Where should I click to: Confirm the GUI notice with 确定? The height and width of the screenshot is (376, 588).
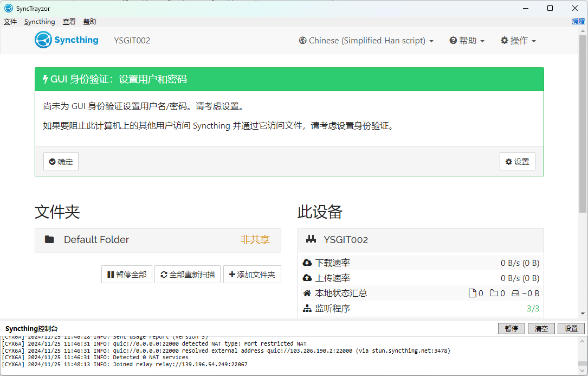[61, 162]
